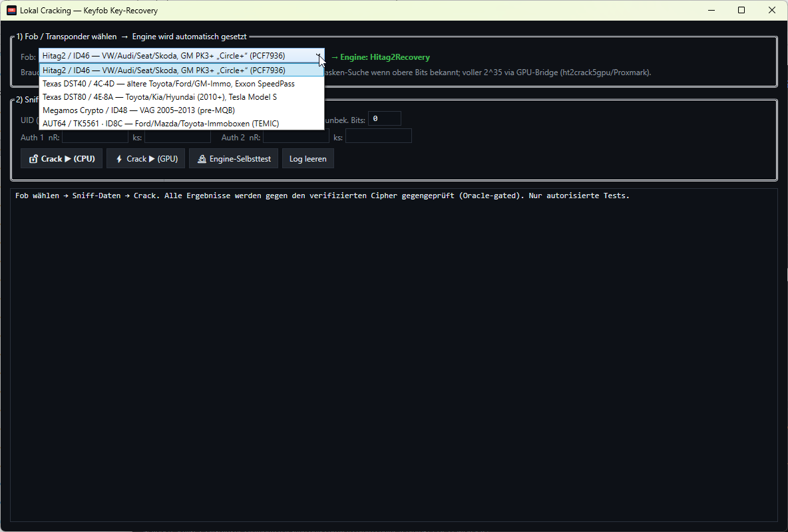
Task: Minimize the Lokal Cracking window
Action: pyautogui.click(x=711, y=10)
